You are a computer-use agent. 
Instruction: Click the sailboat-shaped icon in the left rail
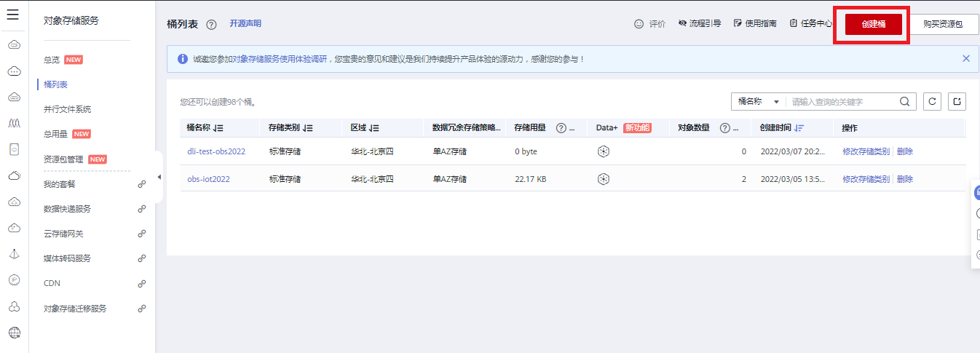(x=14, y=254)
